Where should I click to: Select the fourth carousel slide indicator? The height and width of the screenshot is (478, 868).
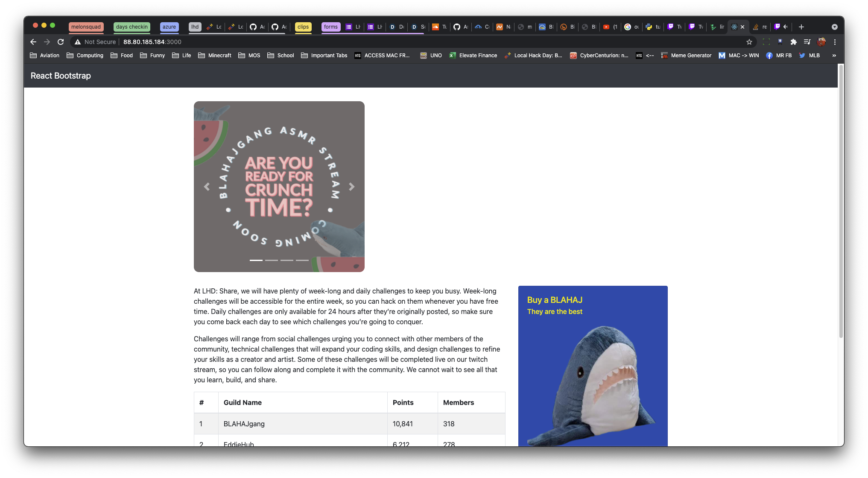(302, 260)
